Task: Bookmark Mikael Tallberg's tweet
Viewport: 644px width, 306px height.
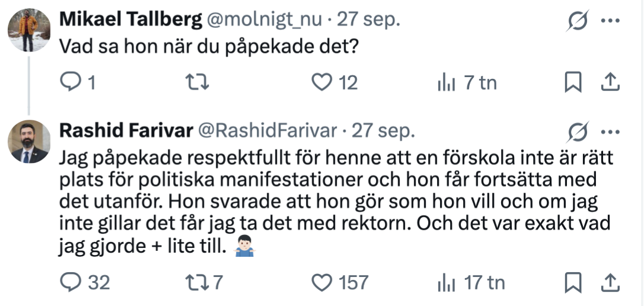Action: pyautogui.click(x=572, y=83)
